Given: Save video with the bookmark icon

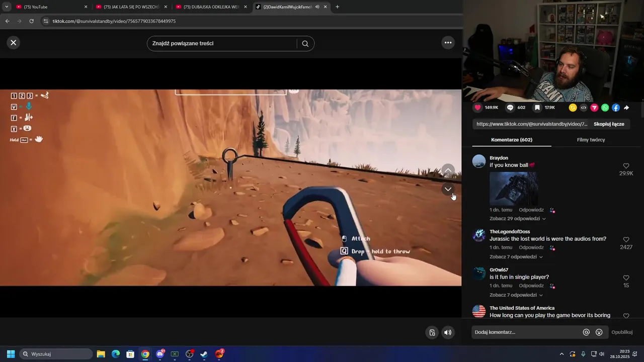Looking at the screenshot, I should [537, 108].
